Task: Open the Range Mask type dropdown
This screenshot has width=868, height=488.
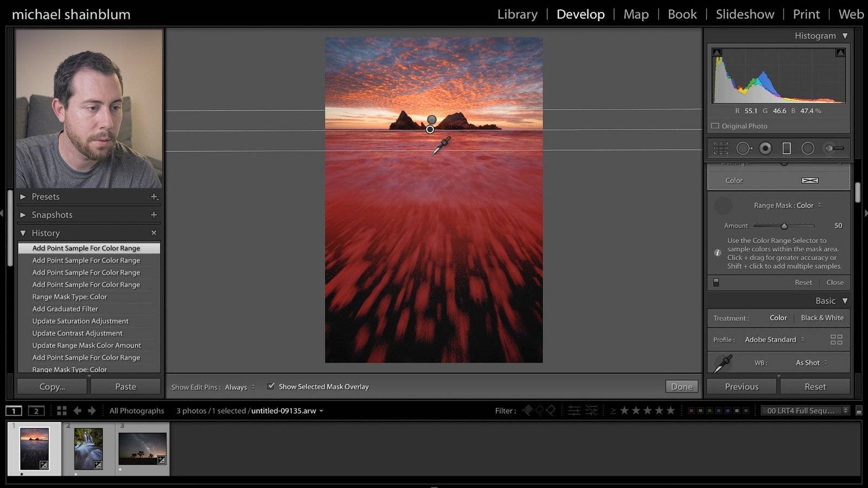Action: tap(788, 206)
